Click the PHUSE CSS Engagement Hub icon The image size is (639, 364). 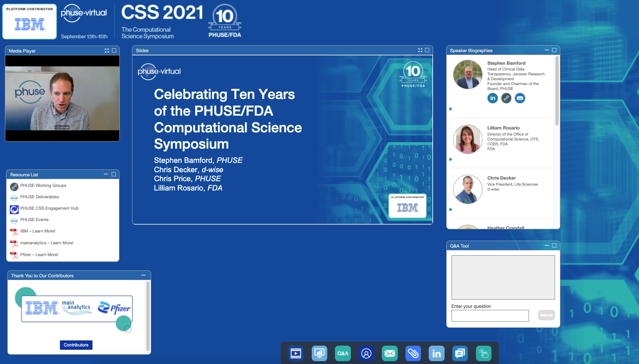[14, 209]
